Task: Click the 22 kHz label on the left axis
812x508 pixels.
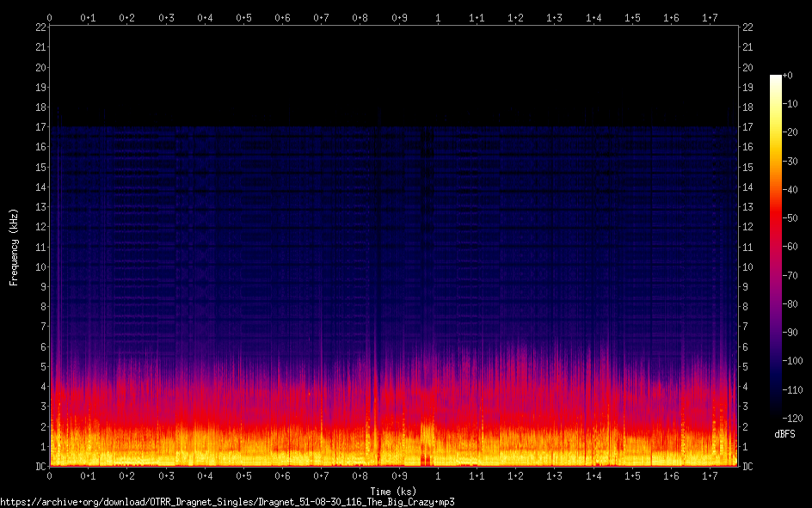Action: pos(40,28)
